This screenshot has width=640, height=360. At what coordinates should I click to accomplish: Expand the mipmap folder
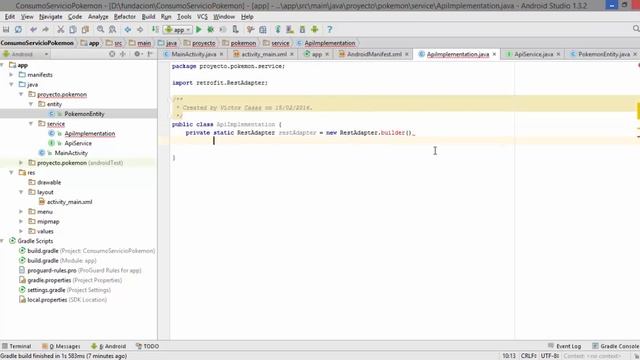click(x=21, y=222)
